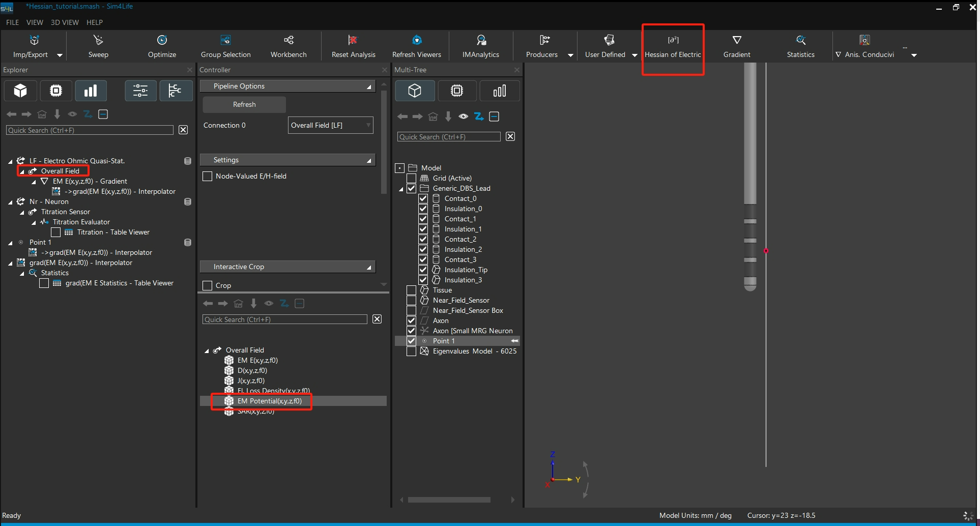Open the Optimize tool

point(162,41)
